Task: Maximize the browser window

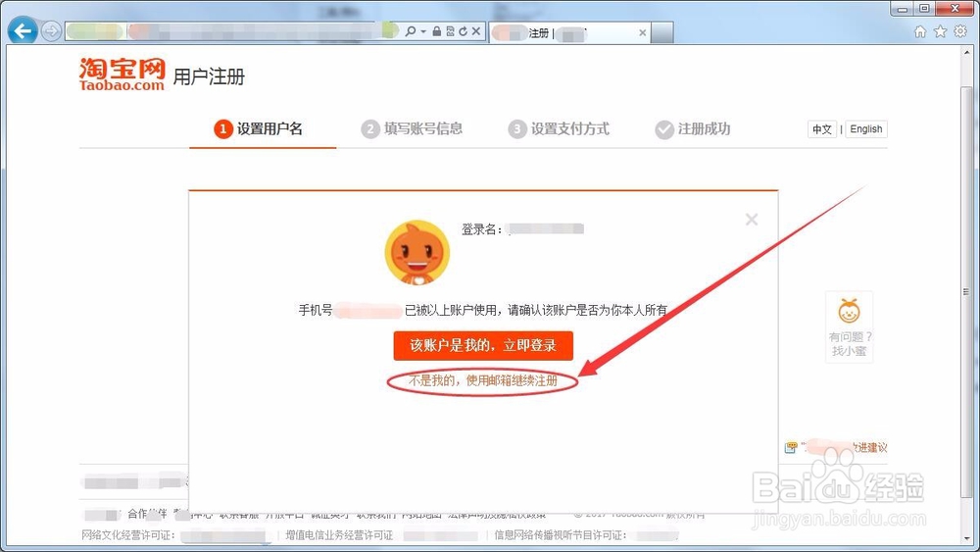Action: (x=924, y=9)
